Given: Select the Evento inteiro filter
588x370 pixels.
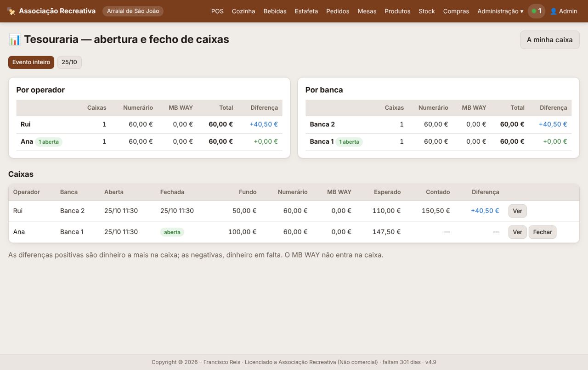Looking at the screenshot, I should pyautogui.click(x=31, y=62).
